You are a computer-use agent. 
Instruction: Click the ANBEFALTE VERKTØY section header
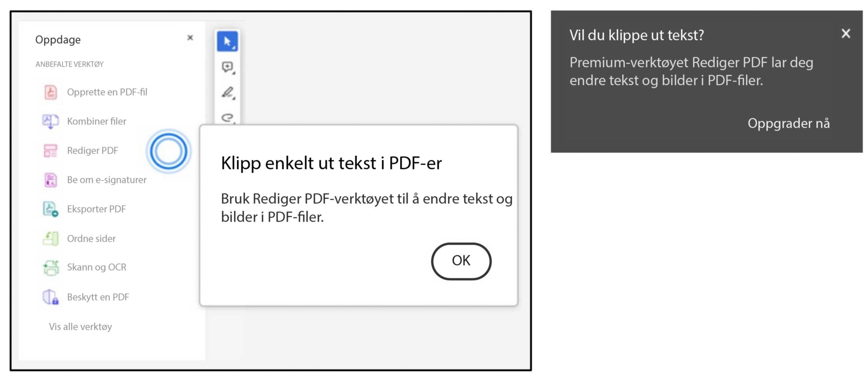tap(69, 64)
